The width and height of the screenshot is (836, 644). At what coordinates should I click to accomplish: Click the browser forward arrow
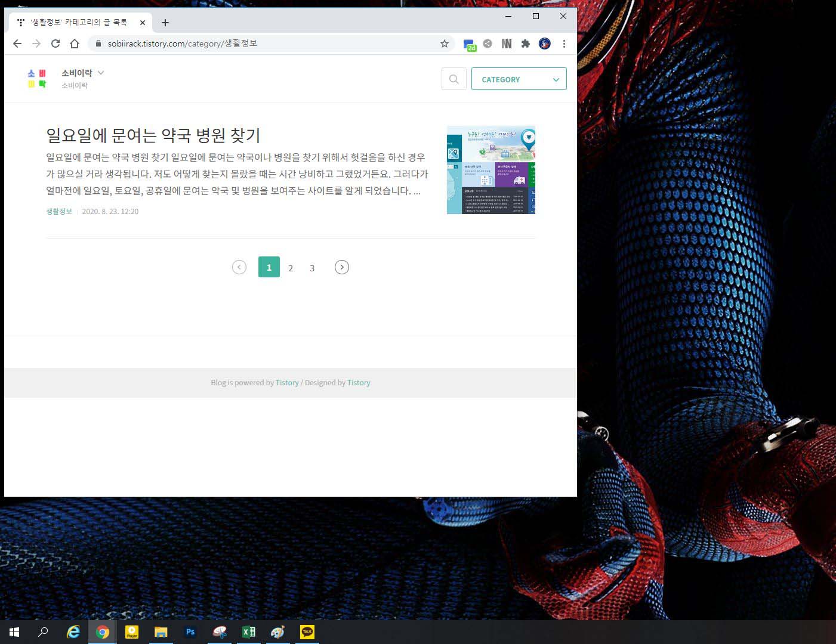pos(36,44)
